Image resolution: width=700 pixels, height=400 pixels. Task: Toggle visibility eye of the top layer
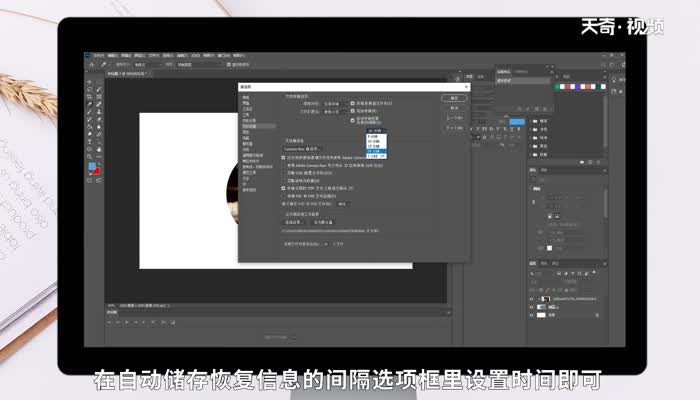click(x=533, y=299)
